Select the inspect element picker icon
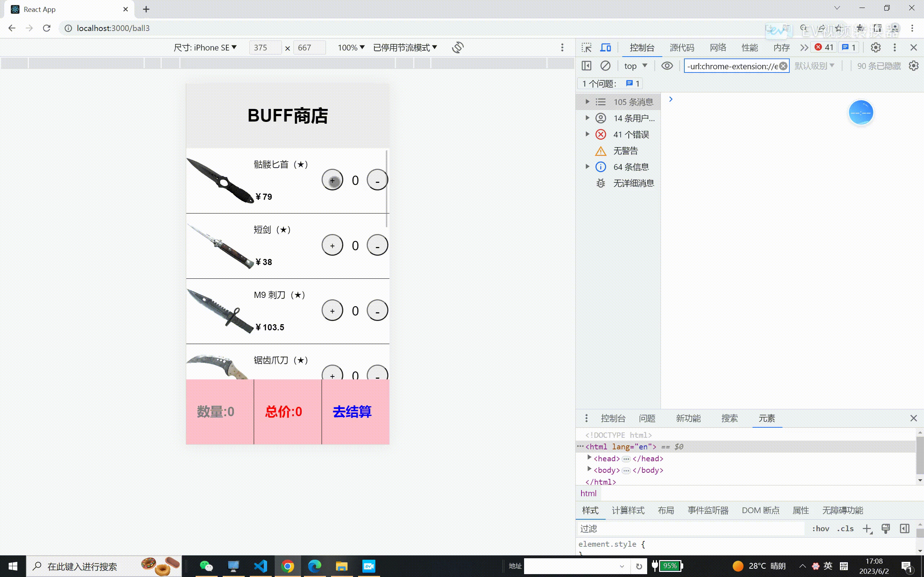Image resolution: width=924 pixels, height=577 pixels. point(586,47)
